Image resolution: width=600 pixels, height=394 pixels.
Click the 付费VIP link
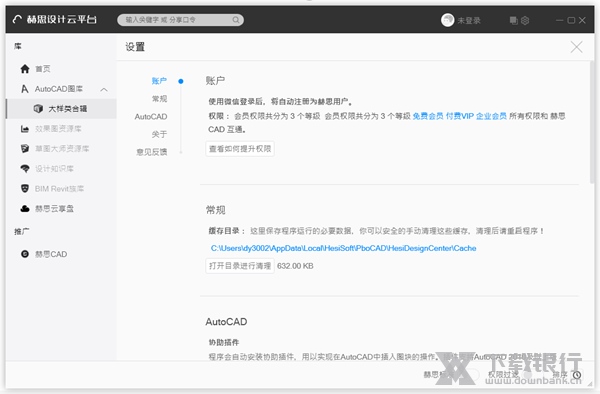click(x=460, y=116)
